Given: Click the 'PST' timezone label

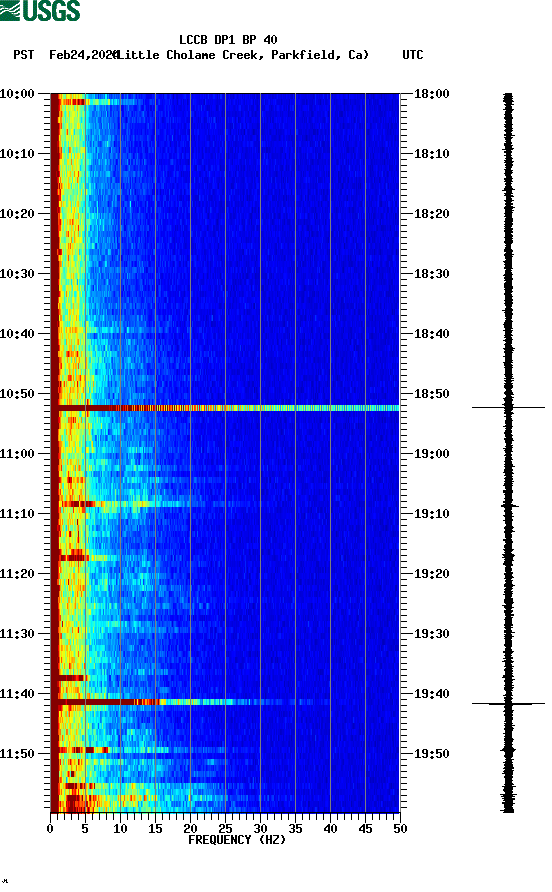Looking at the screenshot, I should tap(24, 55).
